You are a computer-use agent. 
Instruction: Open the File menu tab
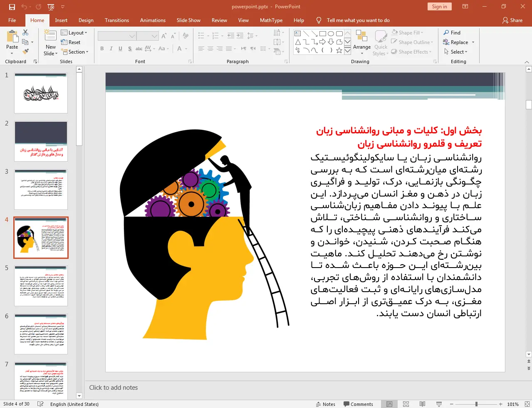(x=12, y=20)
